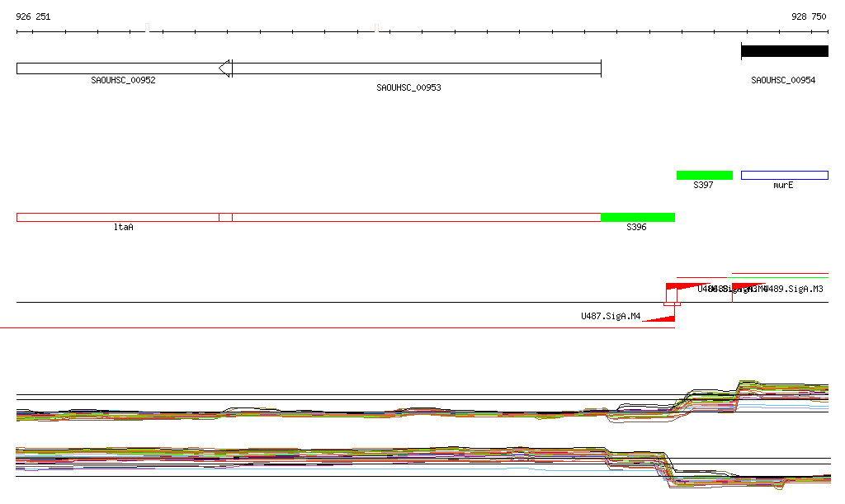The height and width of the screenshot is (504, 845).
Task: Click the U487.SigA.M4 promoter label
Action: (x=611, y=316)
